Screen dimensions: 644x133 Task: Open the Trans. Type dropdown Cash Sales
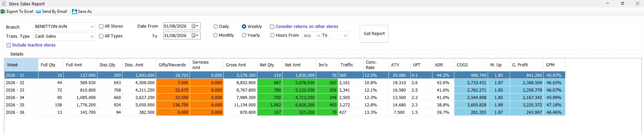[64, 36]
